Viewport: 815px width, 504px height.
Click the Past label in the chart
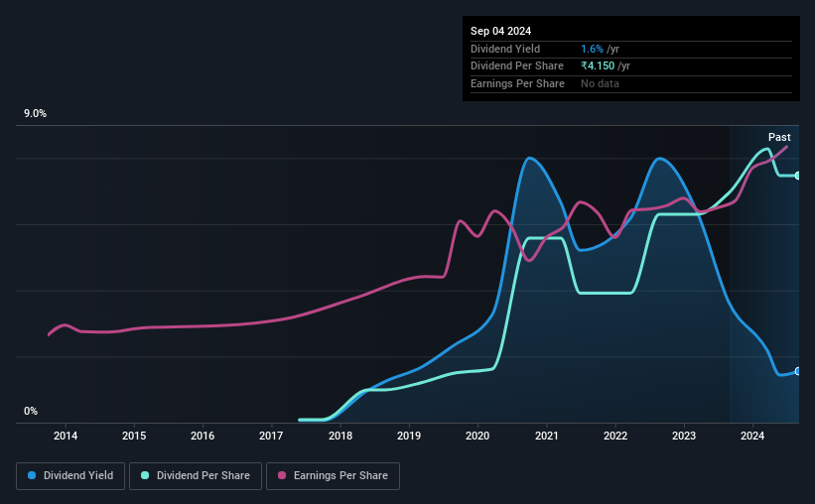tap(779, 137)
